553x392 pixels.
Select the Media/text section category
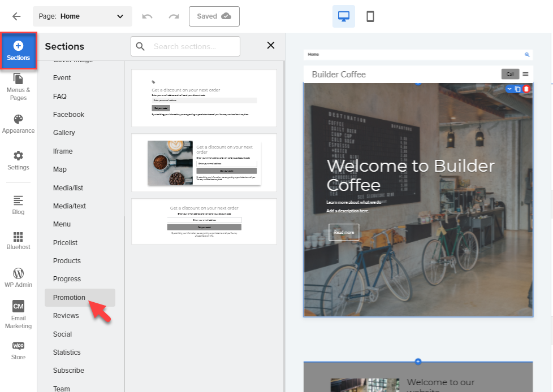click(69, 206)
